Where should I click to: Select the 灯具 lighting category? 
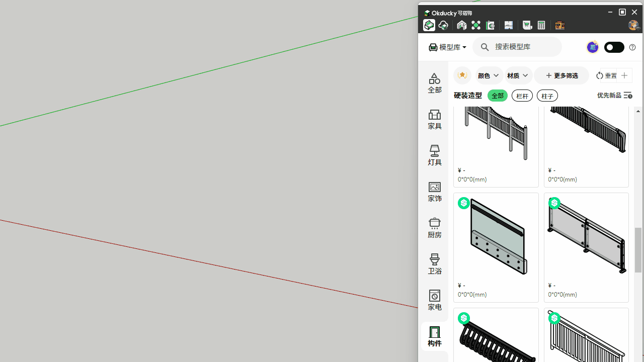(435, 156)
